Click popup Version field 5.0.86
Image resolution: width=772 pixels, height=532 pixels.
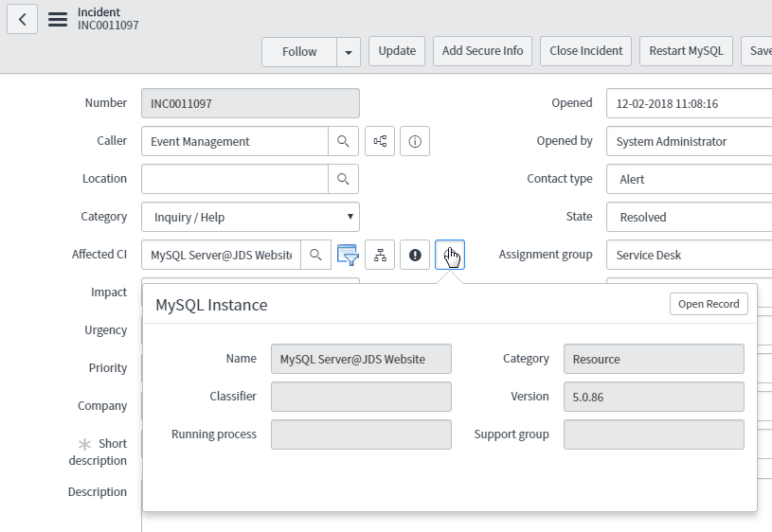[x=654, y=397]
